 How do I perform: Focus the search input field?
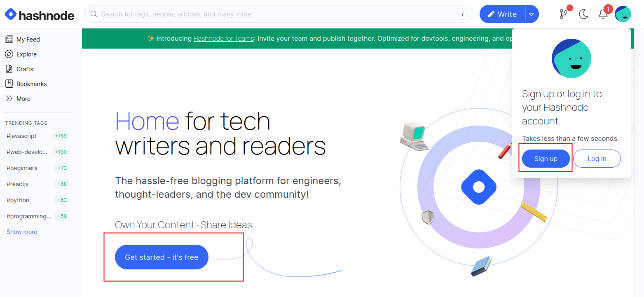point(276,14)
